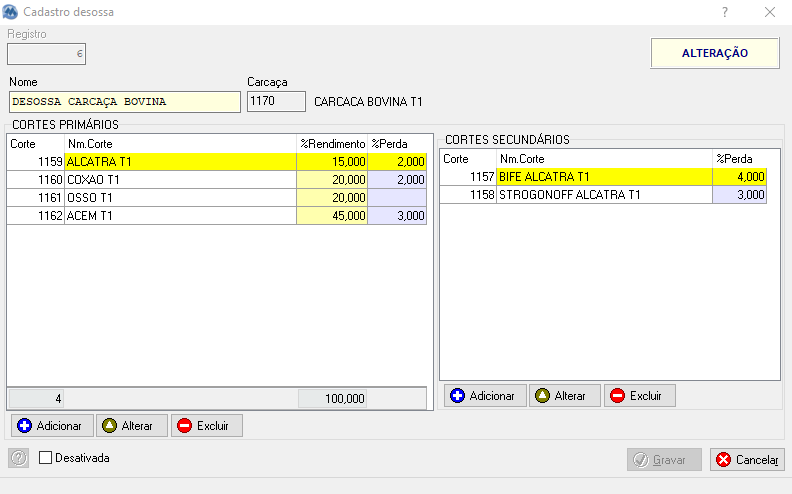The height and width of the screenshot is (494, 792).
Task: Click the row count 4 footer field
Action: [36, 399]
